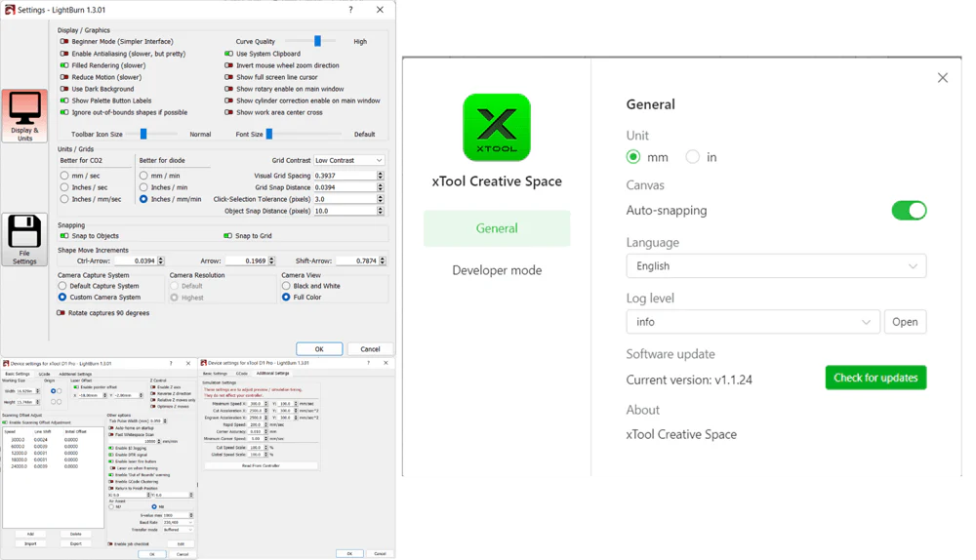976x560 pixels.
Task: Adjust the Visual Grid Spacing stepper
Action: click(x=381, y=176)
